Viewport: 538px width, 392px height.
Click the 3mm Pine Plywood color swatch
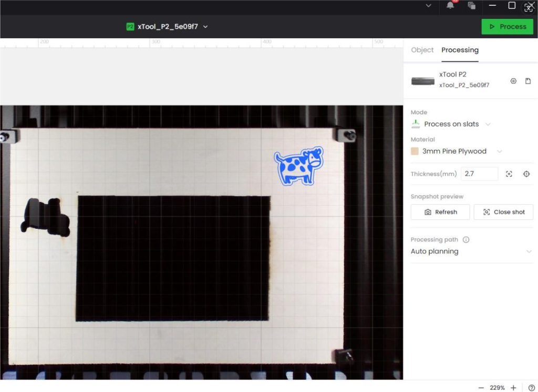click(415, 151)
